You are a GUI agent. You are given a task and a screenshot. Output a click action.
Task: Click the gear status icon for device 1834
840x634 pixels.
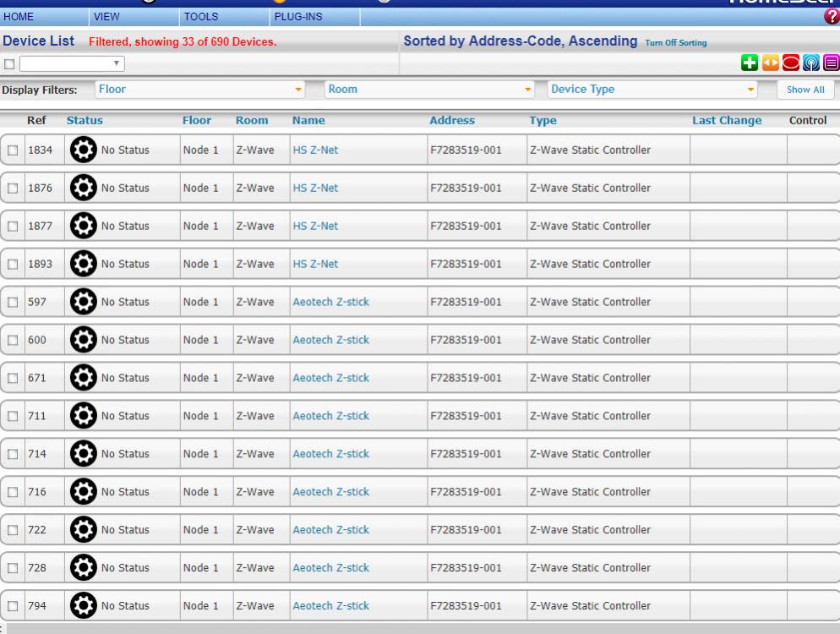[x=82, y=150]
